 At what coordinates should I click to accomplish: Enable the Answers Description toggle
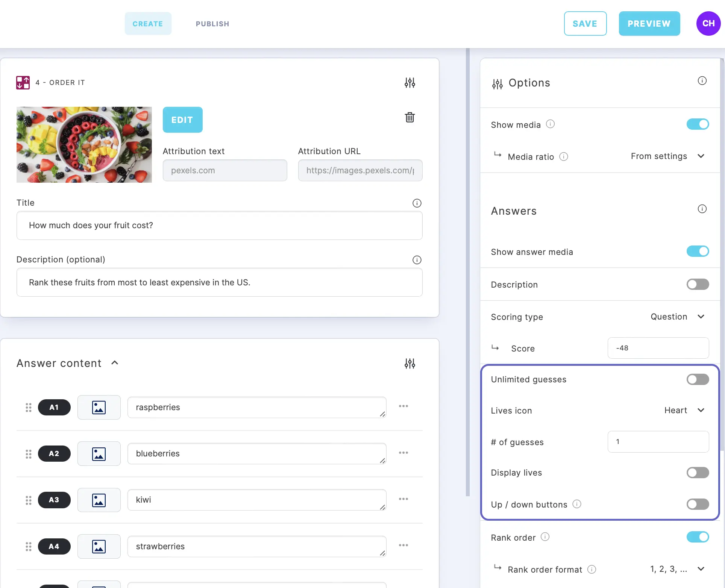pos(698,284)
